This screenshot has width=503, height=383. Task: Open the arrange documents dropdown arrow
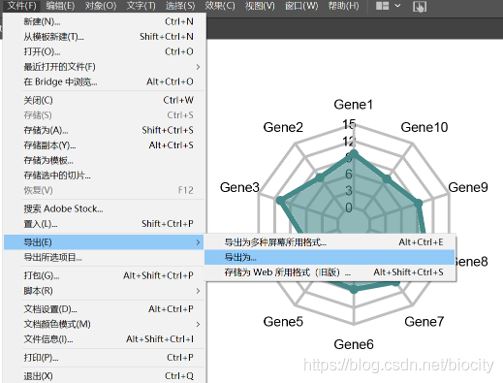[397, 6]
